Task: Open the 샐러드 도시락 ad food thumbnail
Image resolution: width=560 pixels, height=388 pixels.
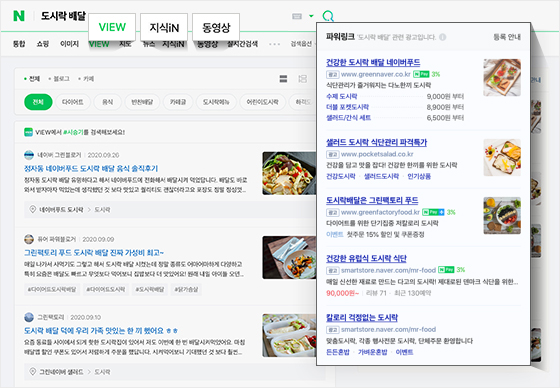Action: pos(502,158)
